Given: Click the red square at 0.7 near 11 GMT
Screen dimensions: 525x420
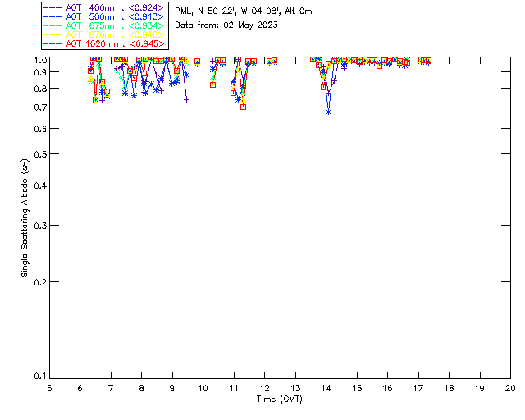Looking at the screenshot, I should [x=243, y=107].
